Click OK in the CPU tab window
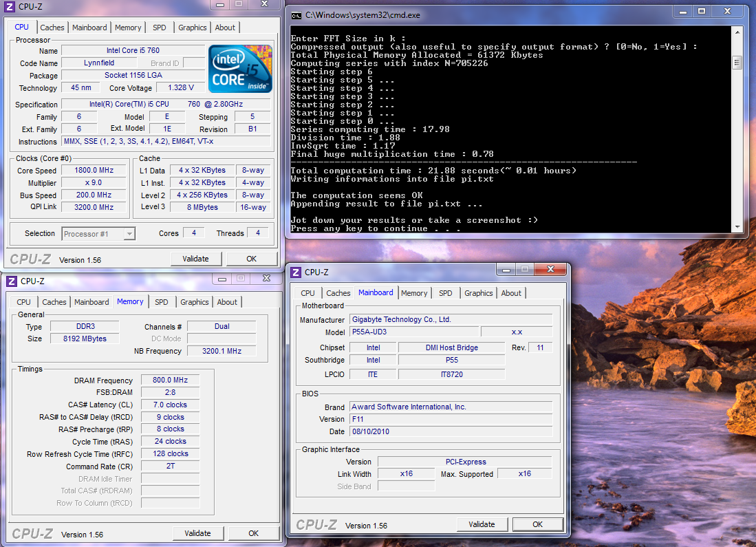Viewport: 756px width, 547px height. pos(252,259)
